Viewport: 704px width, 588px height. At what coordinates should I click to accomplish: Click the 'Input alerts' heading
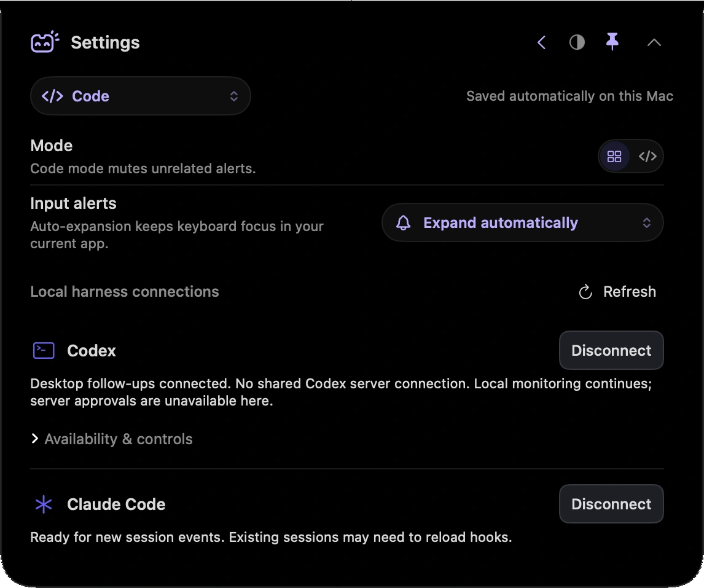coord(73,203)
